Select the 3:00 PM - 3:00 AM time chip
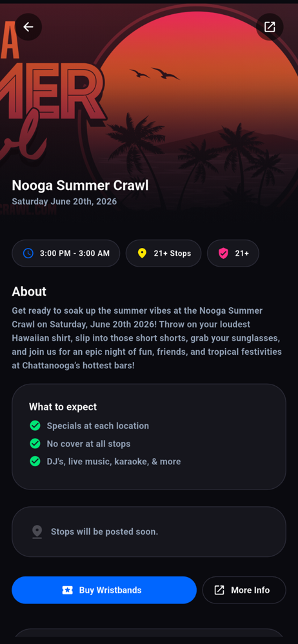This screenshot has height=644, width=298. point(66,253)
